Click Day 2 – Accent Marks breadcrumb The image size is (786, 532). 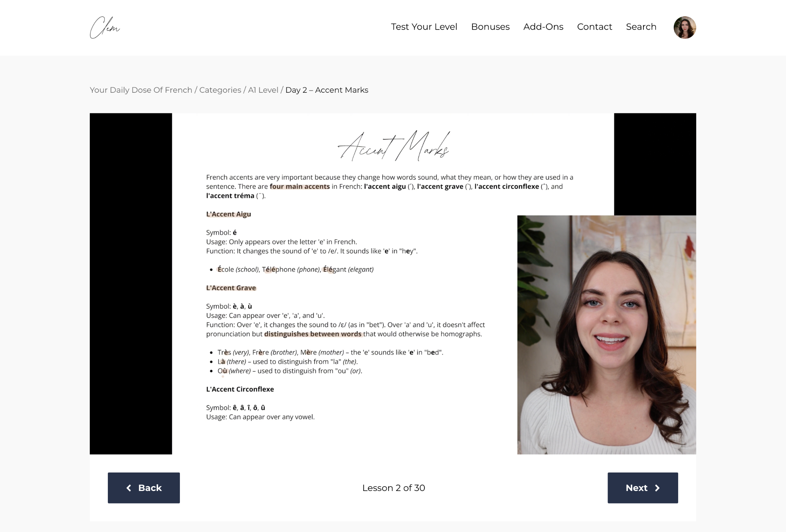[327, 90]
